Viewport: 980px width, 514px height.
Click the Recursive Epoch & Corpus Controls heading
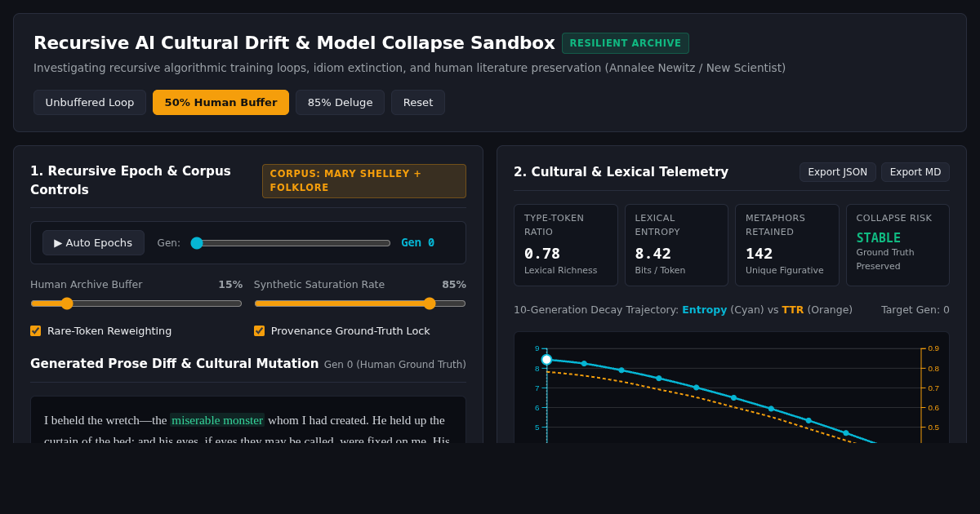131,180
